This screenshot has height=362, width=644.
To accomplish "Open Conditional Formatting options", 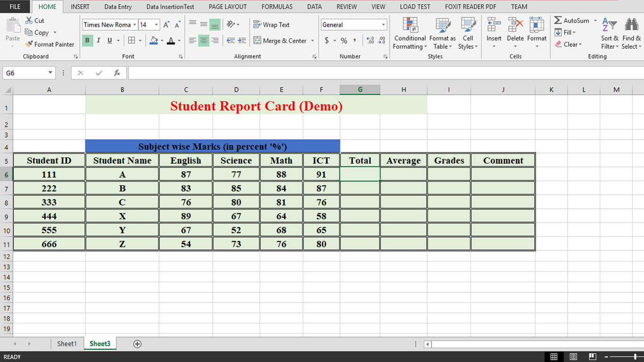I will click(x=410, y=34).
